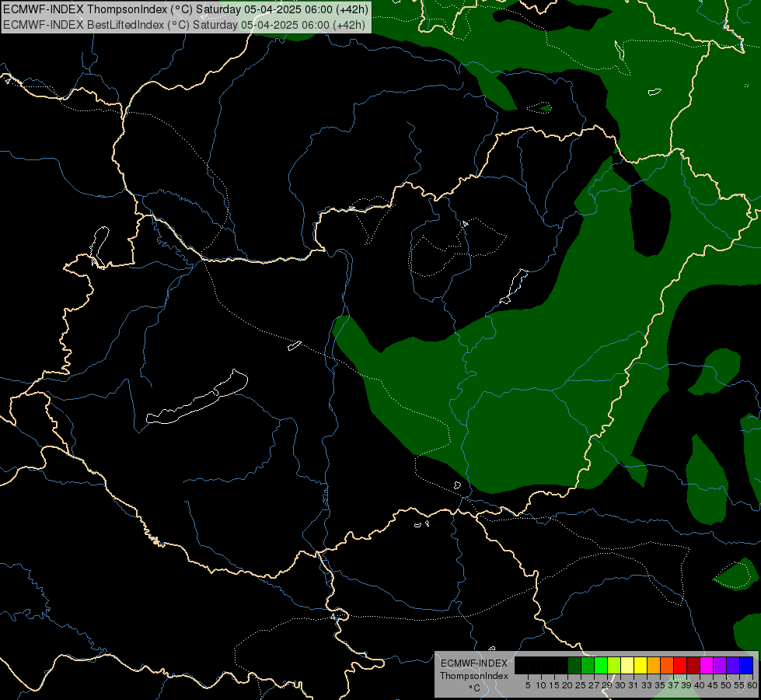Click the legend tick value 31
The width and height of the screenshot is (761, 700).
pyautogui.click(x=634, y=685)
